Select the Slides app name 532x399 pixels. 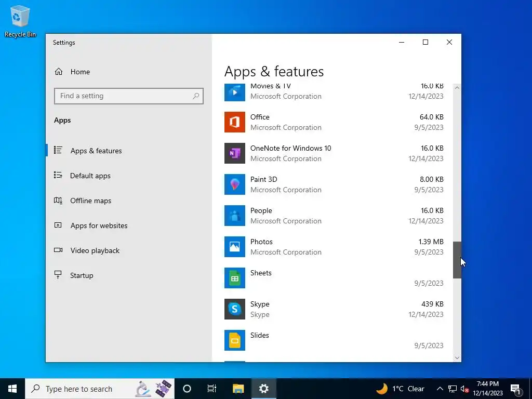260,335
